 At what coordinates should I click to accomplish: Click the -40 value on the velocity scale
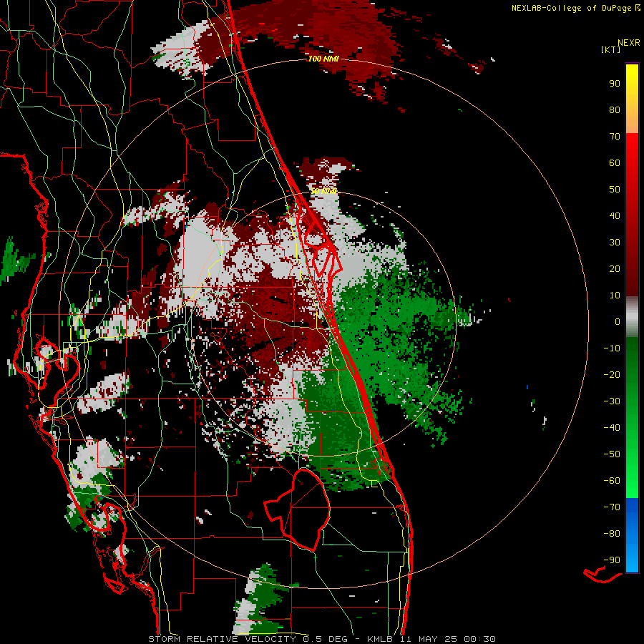pos(612,428)
